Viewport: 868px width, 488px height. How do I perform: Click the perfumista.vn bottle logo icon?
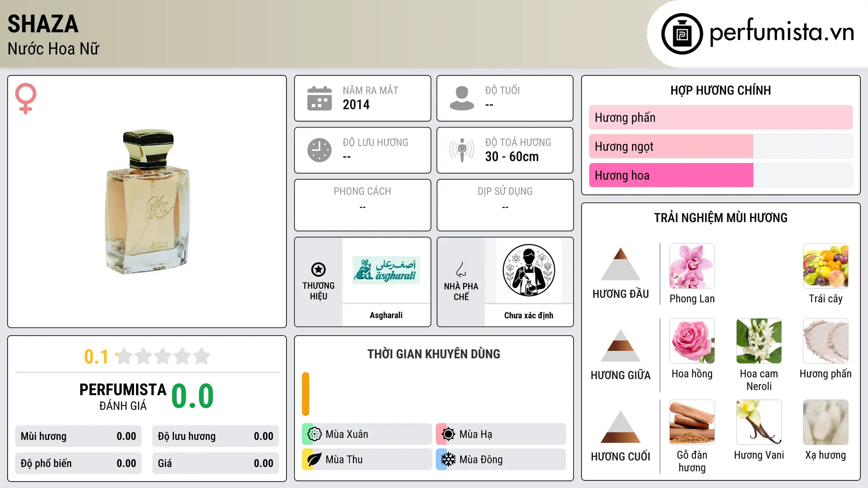coord(682,34)
